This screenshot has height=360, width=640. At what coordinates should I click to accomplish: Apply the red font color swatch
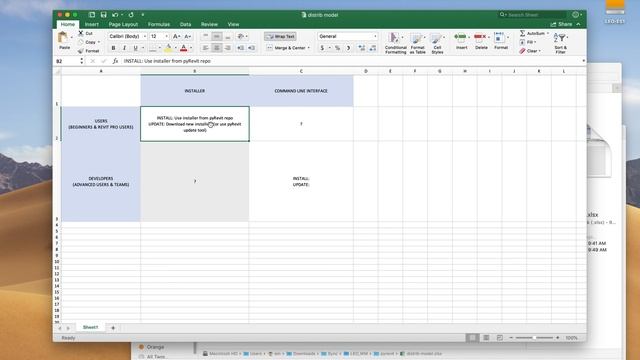click(184, 49)
